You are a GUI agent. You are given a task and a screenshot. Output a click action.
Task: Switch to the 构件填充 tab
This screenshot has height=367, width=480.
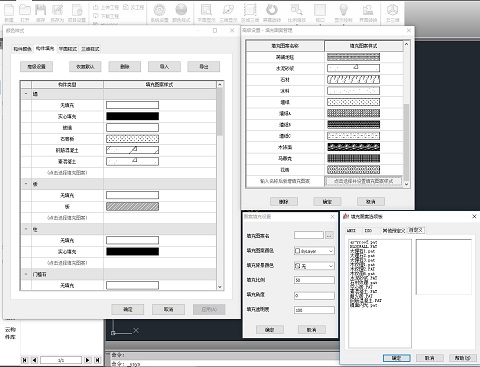pyautogui.click(x=45, y=48)
